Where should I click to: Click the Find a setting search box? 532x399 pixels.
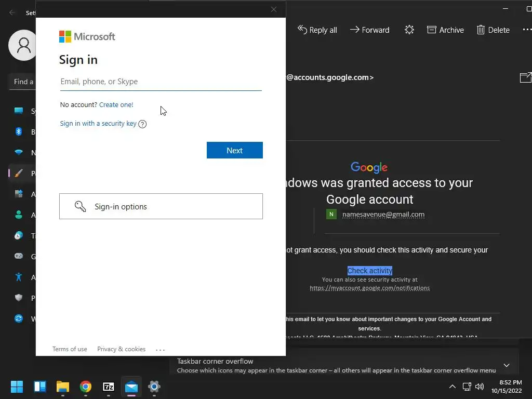(22, 82)
